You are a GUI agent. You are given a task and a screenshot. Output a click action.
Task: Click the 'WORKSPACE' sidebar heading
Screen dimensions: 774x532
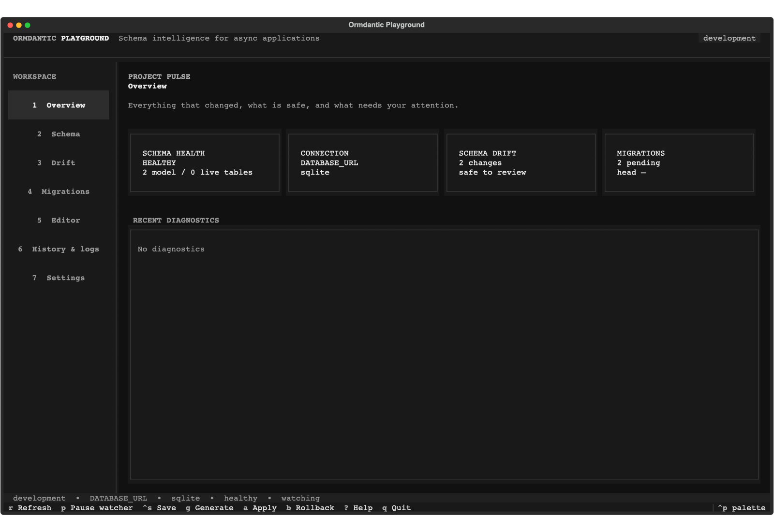(34, 76)
